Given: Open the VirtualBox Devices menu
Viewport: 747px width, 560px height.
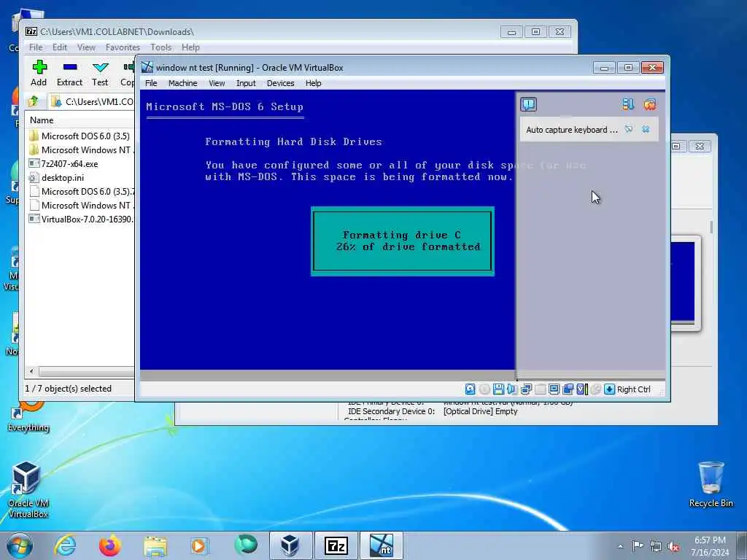Looking at the screenshot, I should pyautogui.click(x=280, y=83).
